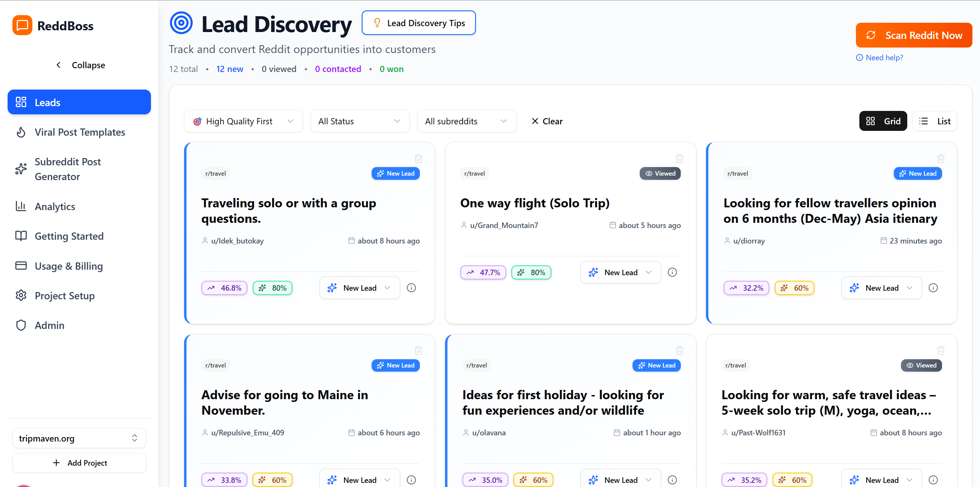Open Project Setup settings icon
980x487 pixels.
tap(21, 296)
